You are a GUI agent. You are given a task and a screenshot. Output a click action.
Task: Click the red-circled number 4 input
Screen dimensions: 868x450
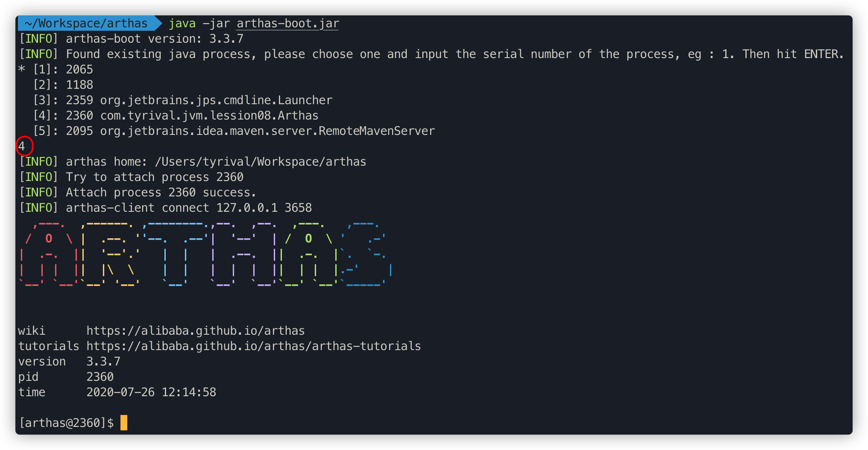22,146
